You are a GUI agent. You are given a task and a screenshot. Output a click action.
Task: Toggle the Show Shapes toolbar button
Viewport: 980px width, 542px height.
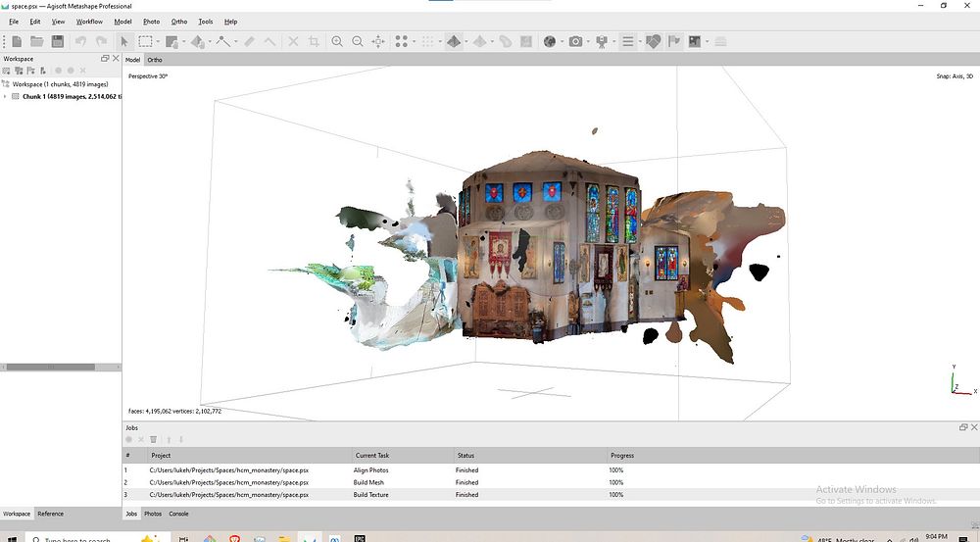coord(652,41)
